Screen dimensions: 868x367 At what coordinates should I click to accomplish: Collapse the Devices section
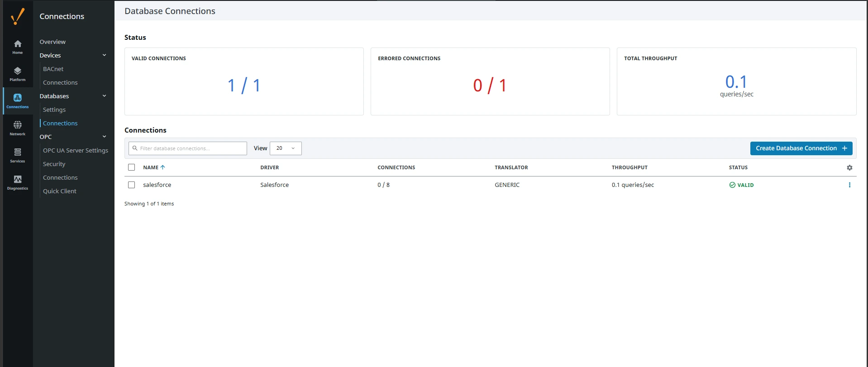pos(105,55)
